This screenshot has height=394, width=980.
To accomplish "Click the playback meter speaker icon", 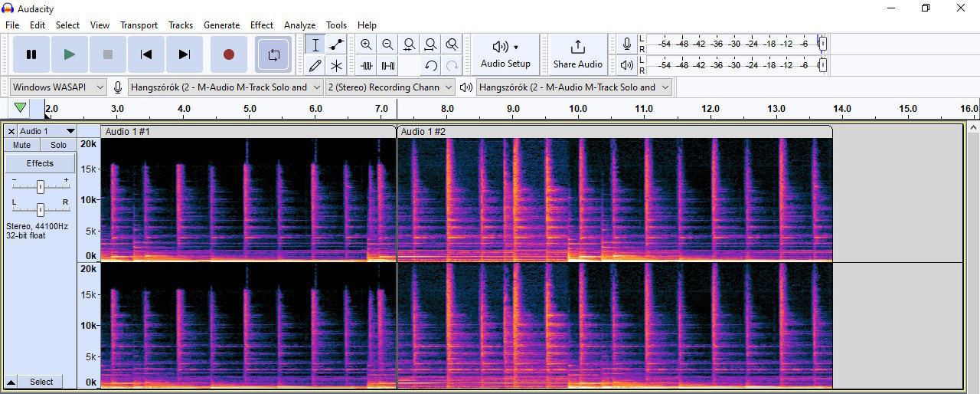I will pos(627,65).
